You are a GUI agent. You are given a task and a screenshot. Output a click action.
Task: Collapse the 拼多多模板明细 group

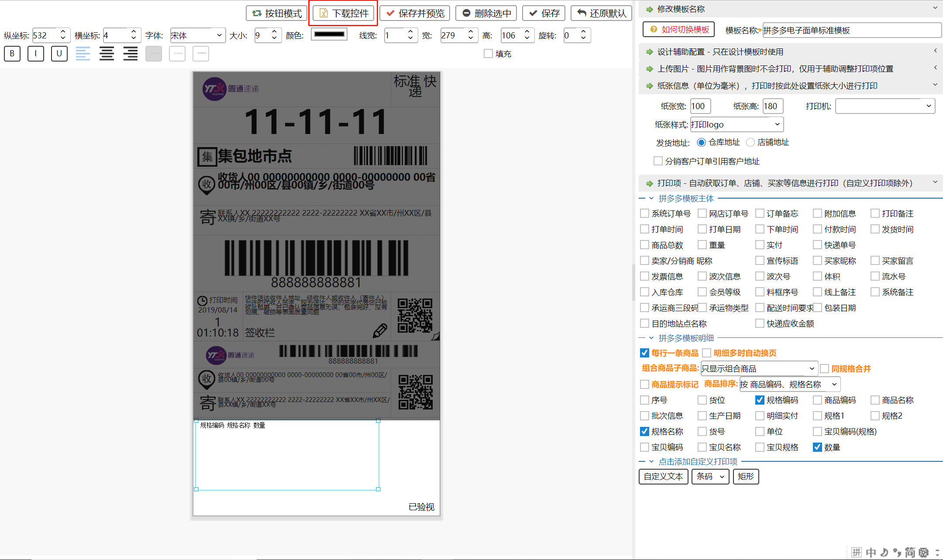(651, 338)
